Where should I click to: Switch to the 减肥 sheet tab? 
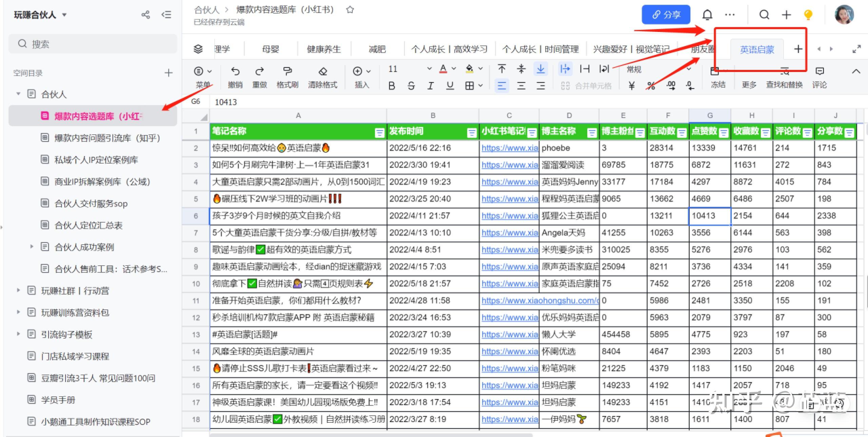(x=377, y=49)
